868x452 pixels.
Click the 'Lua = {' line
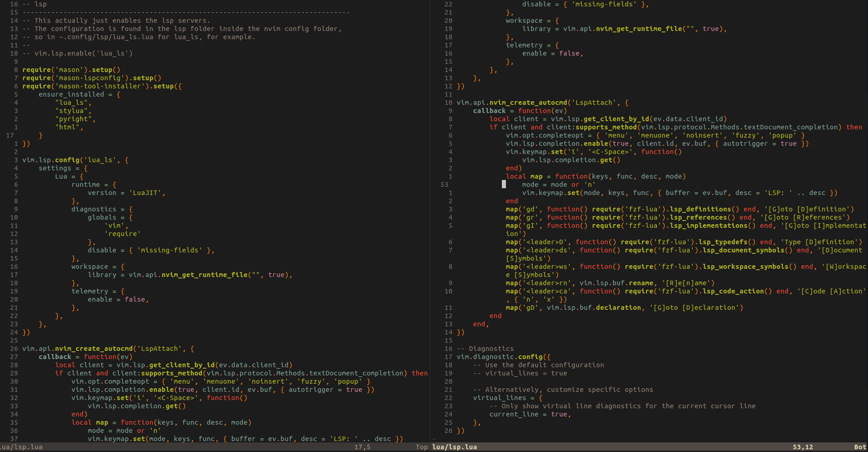point(69,176)
